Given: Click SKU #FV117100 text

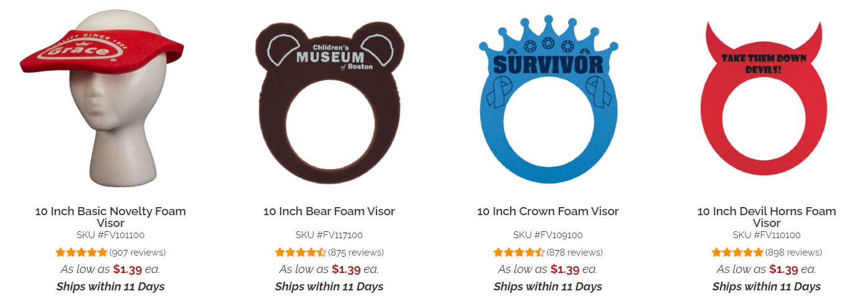Looking at the screenshot, I should (329, 235).
